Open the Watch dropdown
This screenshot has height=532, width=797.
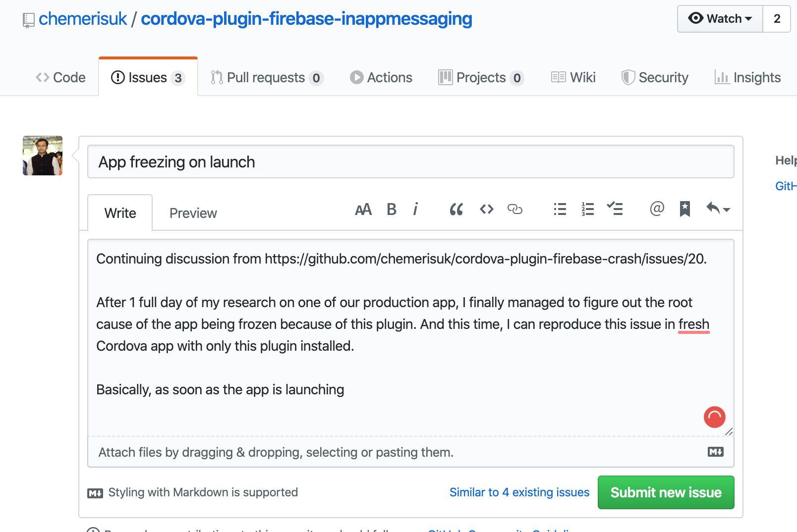click(x=719, y=18)
